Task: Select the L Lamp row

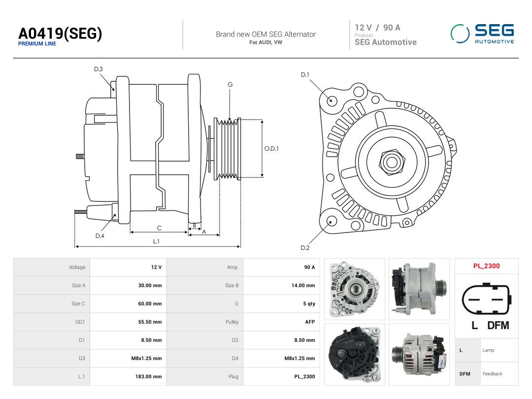Action: 487,350
